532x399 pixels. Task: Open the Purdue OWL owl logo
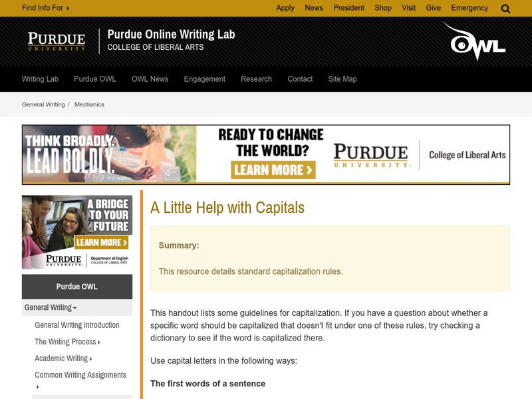(x=475, y=41)
